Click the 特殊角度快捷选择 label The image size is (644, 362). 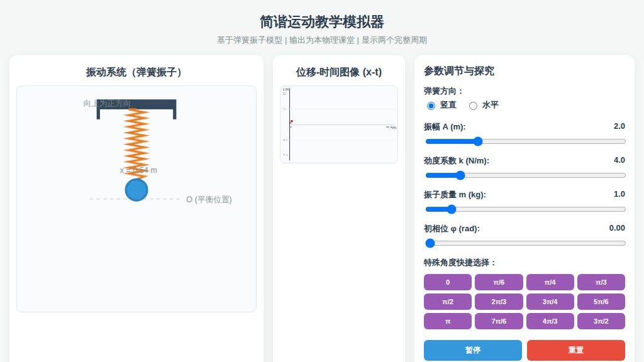click(460, 263)
